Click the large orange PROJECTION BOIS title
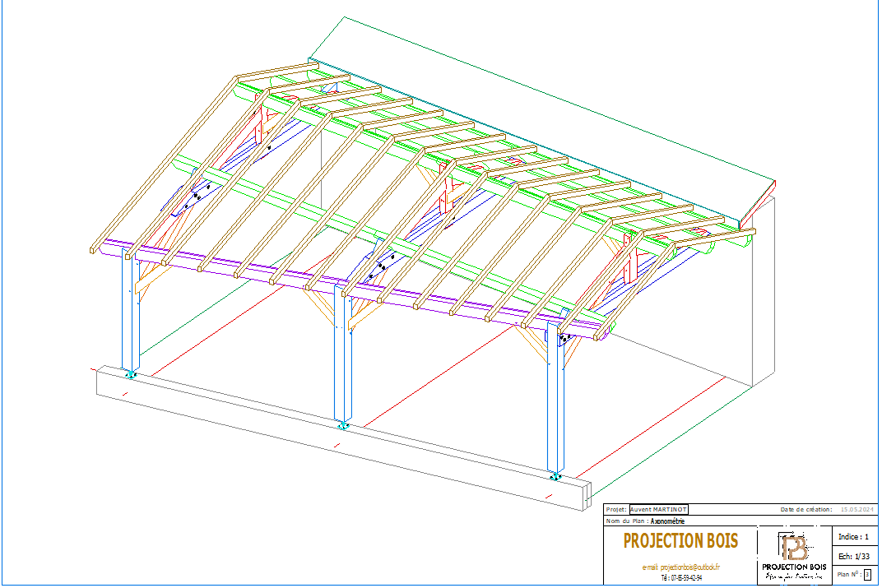Image resolution: width=882 pixels, height=588 pixels. [680, 541]
